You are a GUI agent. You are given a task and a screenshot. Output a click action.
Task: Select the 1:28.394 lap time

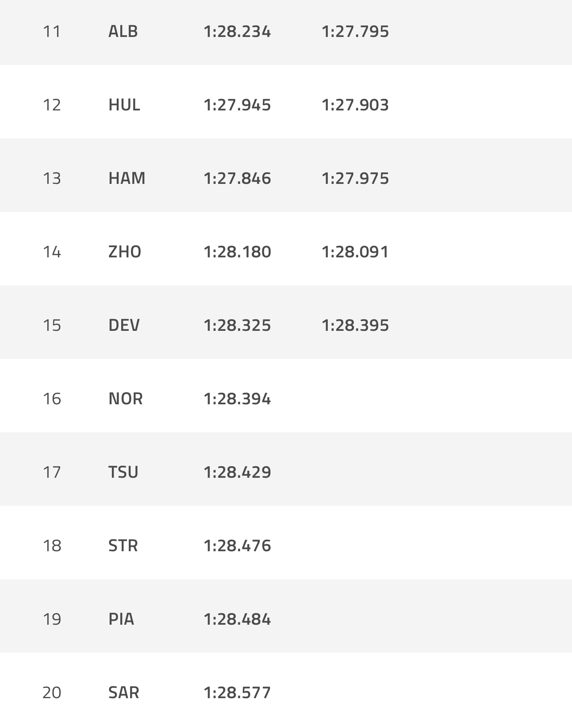coord(237,399)
